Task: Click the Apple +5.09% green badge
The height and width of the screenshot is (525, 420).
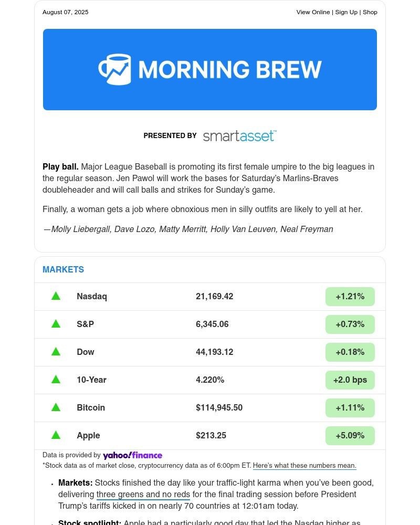Action: (x=350, y=435)
